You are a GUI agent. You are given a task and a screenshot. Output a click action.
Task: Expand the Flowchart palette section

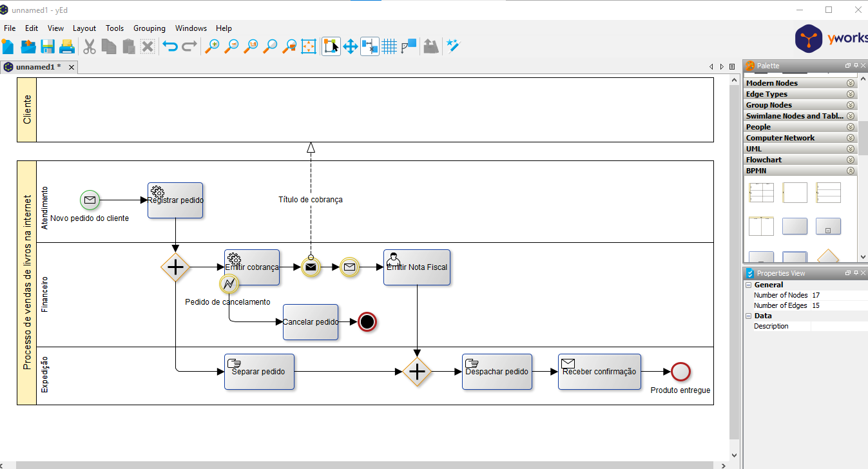click(850, 160)
